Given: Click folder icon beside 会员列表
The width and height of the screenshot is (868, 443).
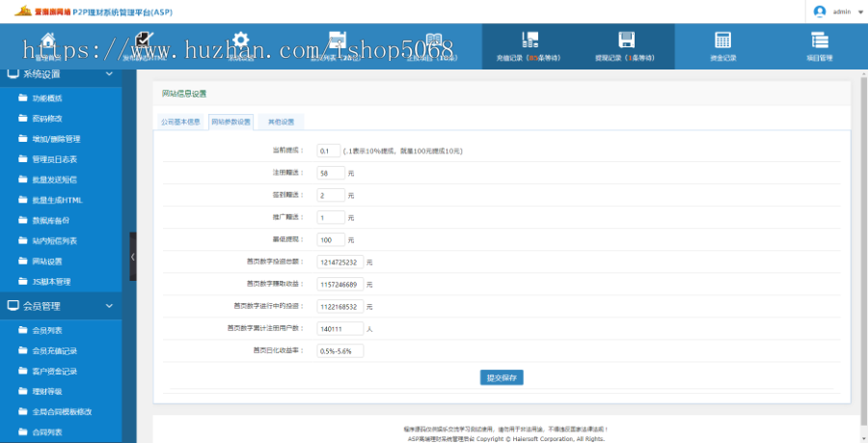Looking at the screenshot, I should (x=23, y=330).
